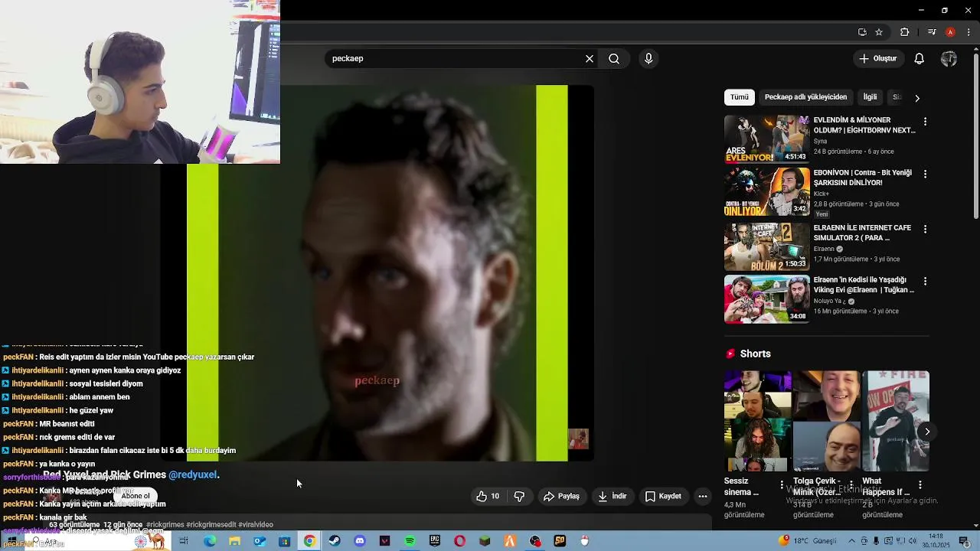Open File Explorer from taskbar

coord(234,541)
